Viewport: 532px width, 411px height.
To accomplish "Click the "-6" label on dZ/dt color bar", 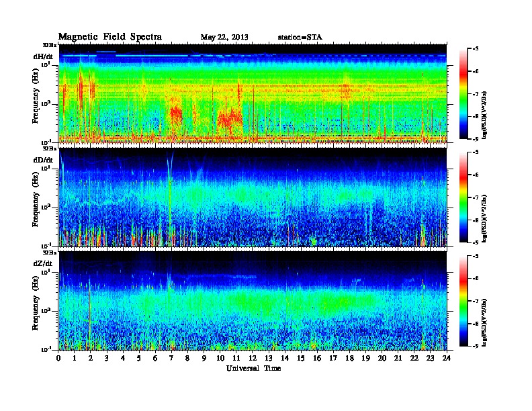I will [x=476, y=278].
